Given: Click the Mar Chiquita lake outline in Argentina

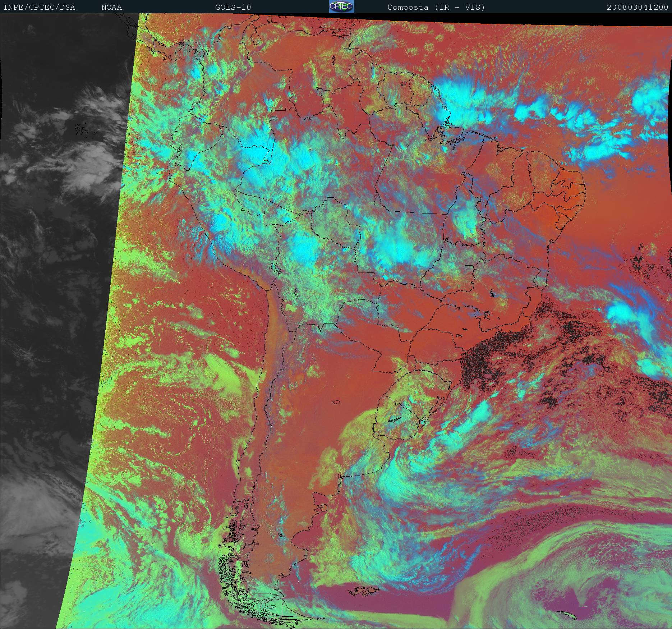Looking at the screenshot, I should pos(336,402).
